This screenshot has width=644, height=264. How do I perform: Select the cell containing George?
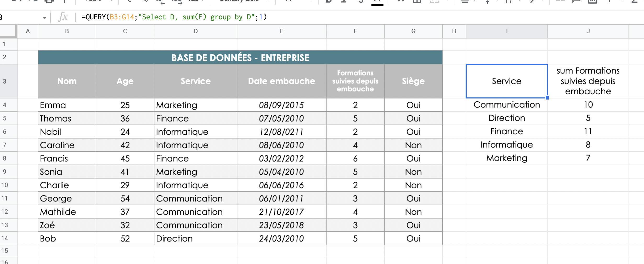click(x=67, y=199)
